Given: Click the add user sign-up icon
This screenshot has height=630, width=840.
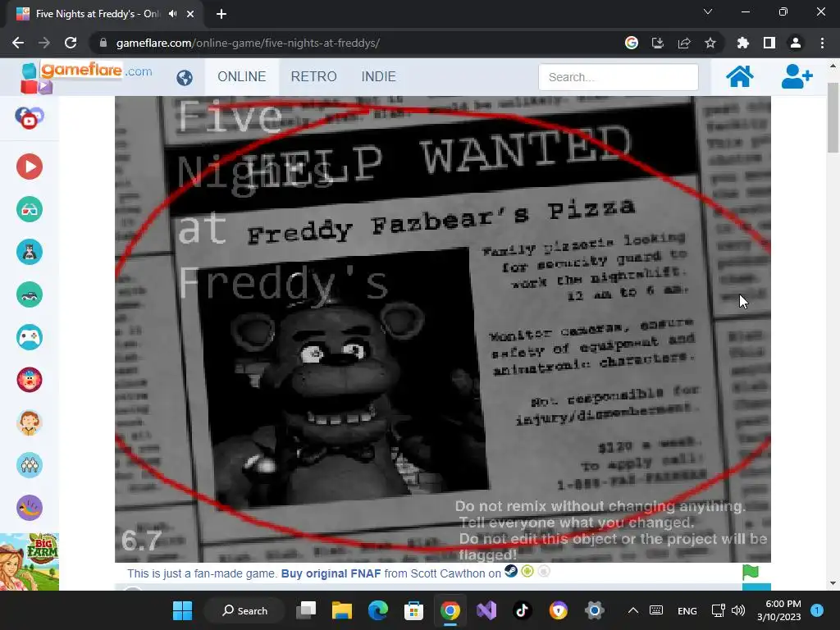Looking at the screenshot, I should point(797,76).
